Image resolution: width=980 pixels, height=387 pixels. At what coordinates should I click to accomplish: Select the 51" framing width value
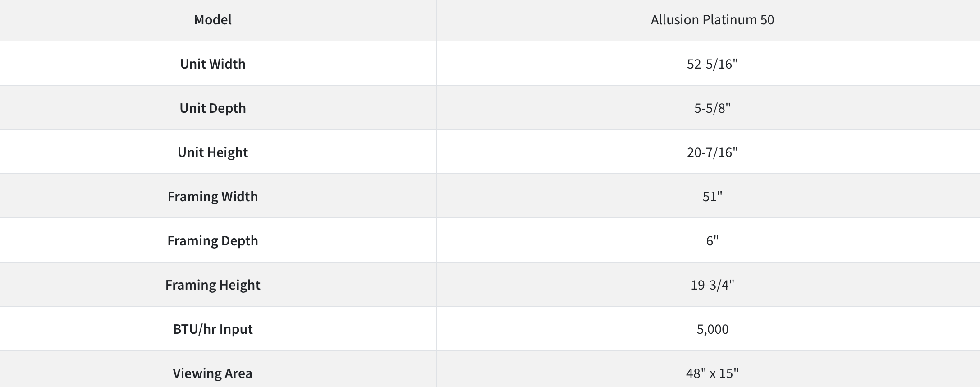(712, 197)
